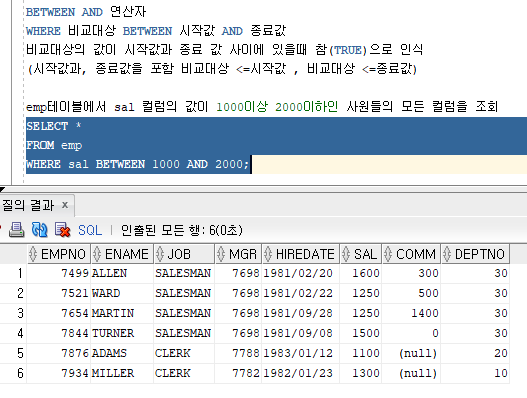Click CLERK job cell in ADAMS row
This screenshot has width=527, height=398.
(184, 353)
